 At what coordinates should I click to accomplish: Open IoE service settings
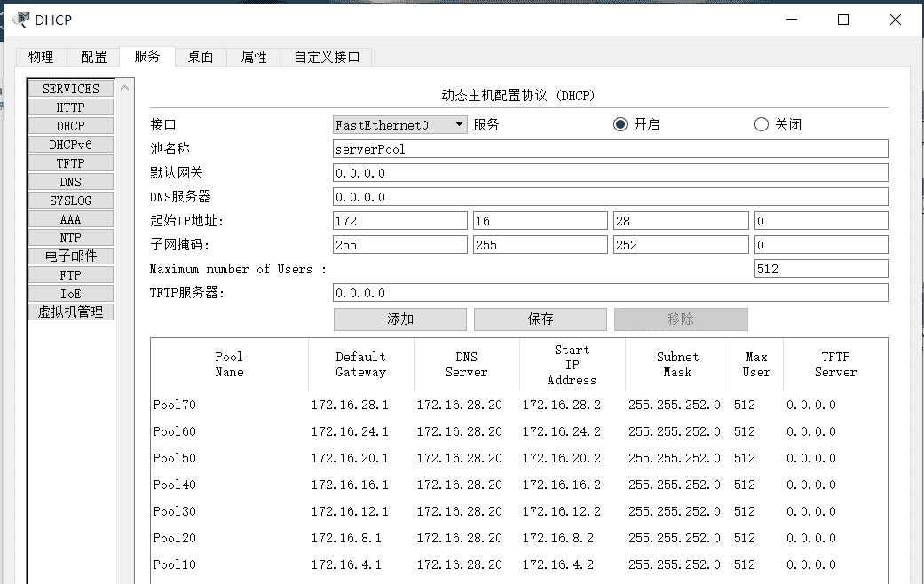(70, 293)
